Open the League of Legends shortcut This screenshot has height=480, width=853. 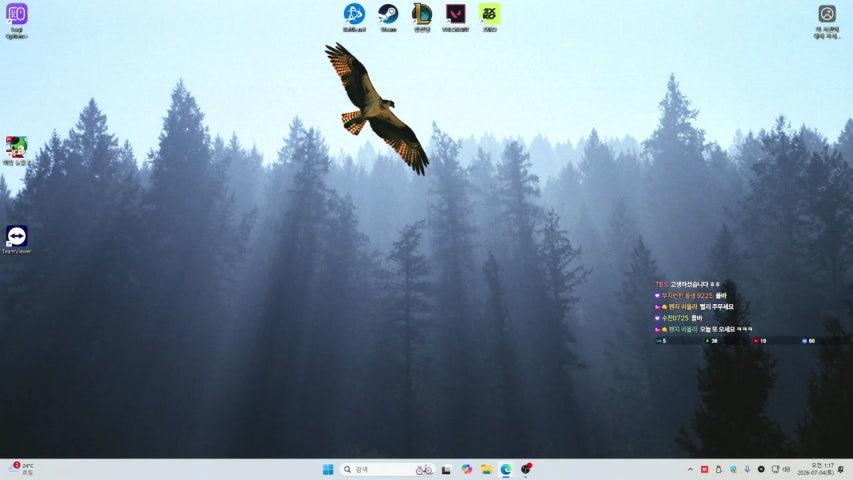coord(422,17)
